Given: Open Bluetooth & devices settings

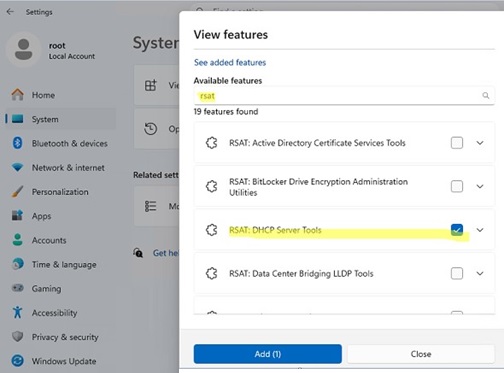Looking at the screenshot, I should coord(60,143).
